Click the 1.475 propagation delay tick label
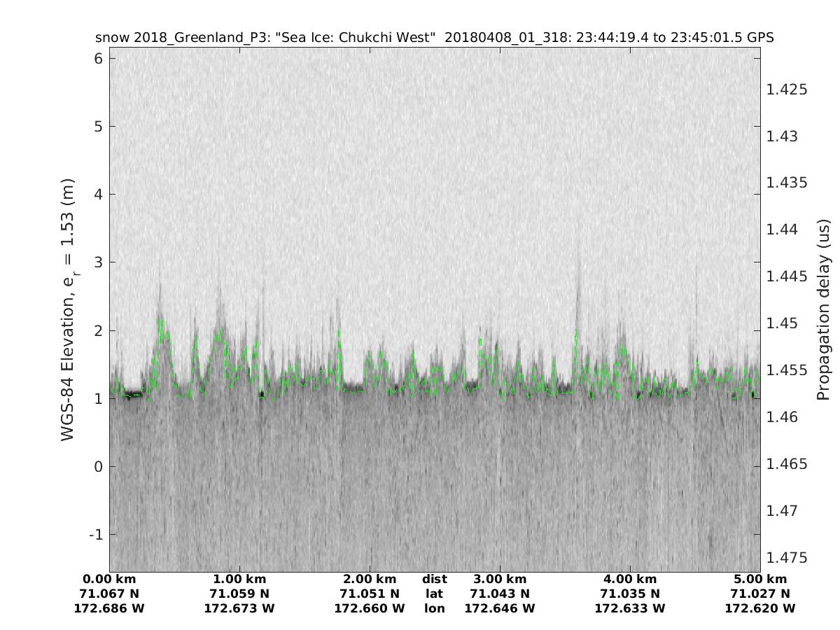This screenshot has width=840, height=630. [x=787, y=558]
